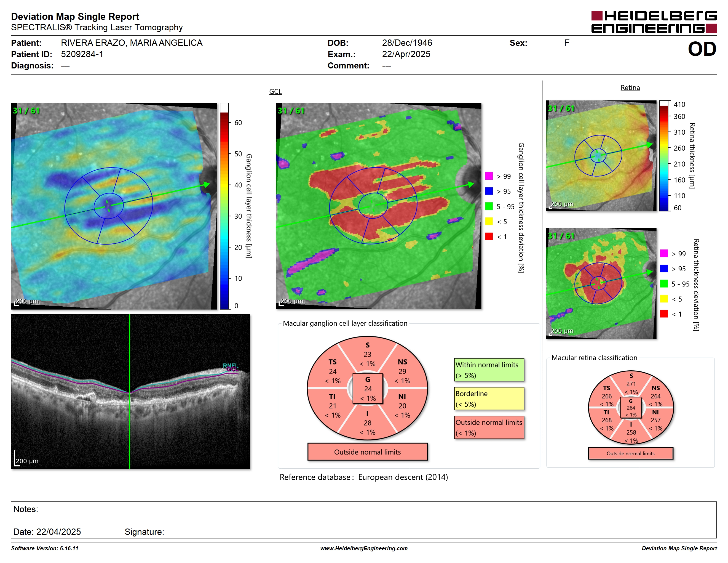This screenshot has height=563, width=728.
Task: Click the underlined 'Retina' heading
Action: (x=630, y=88)
